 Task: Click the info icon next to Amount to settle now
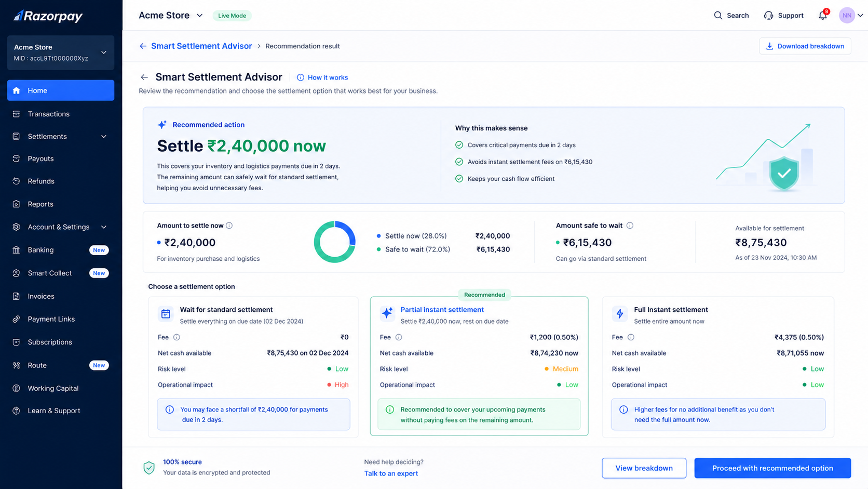coord(229,226)
